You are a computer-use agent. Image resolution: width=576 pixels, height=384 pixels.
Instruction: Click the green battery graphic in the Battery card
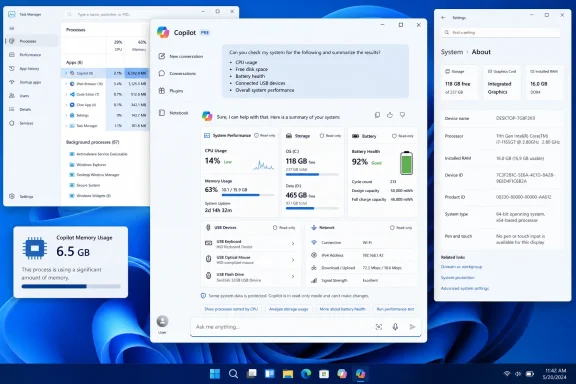click(406, 163)
